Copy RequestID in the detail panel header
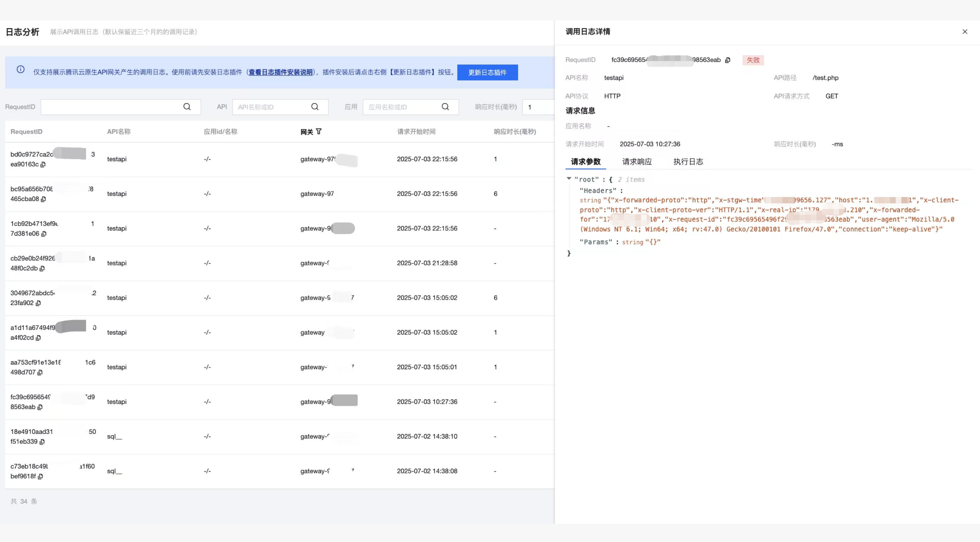980x542 pixels. pyautogui.click(x=727, y=60)
